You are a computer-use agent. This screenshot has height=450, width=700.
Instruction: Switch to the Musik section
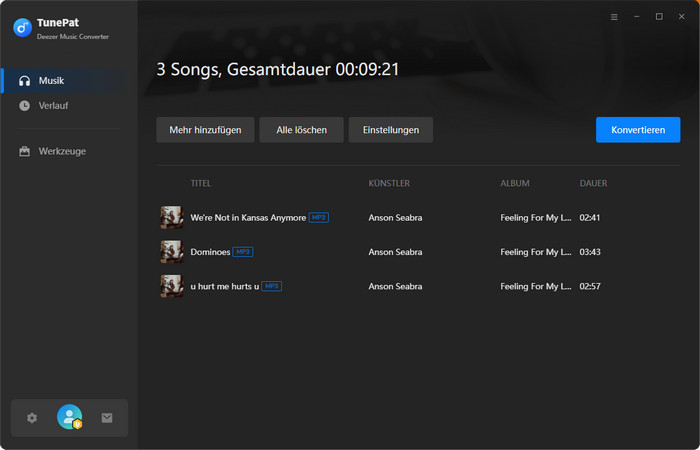coord(69,81)
